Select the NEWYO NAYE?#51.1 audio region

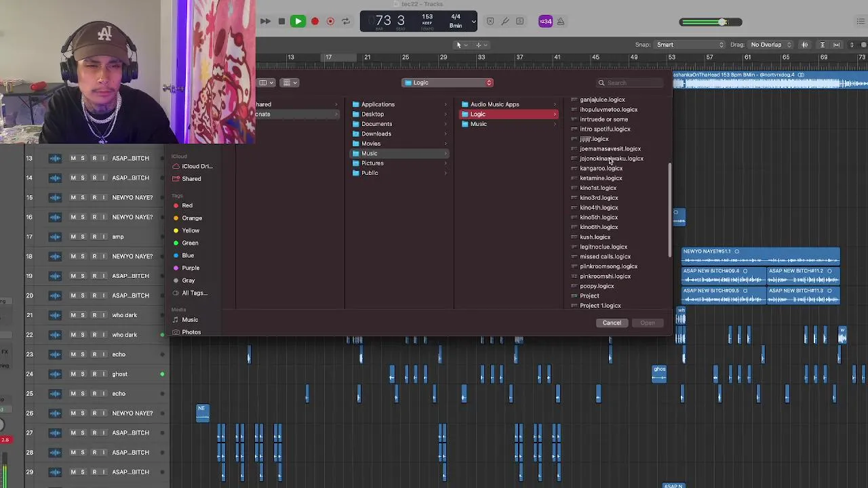(x=761, y=257)
